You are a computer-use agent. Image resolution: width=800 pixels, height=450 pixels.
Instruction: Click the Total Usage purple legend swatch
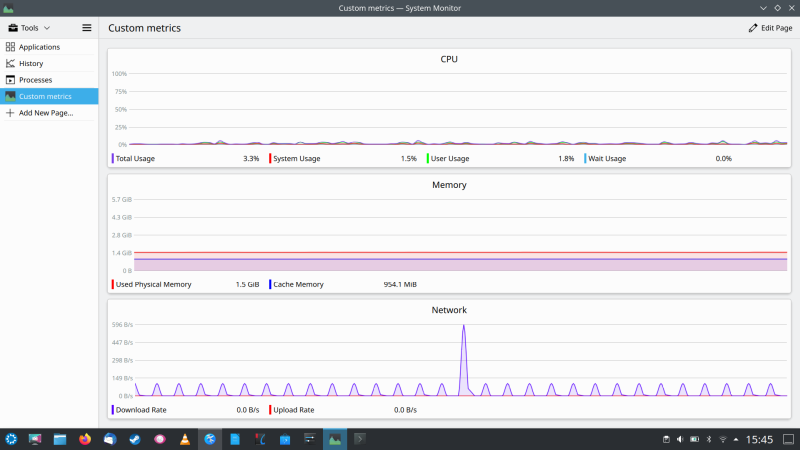pos(113,158)
